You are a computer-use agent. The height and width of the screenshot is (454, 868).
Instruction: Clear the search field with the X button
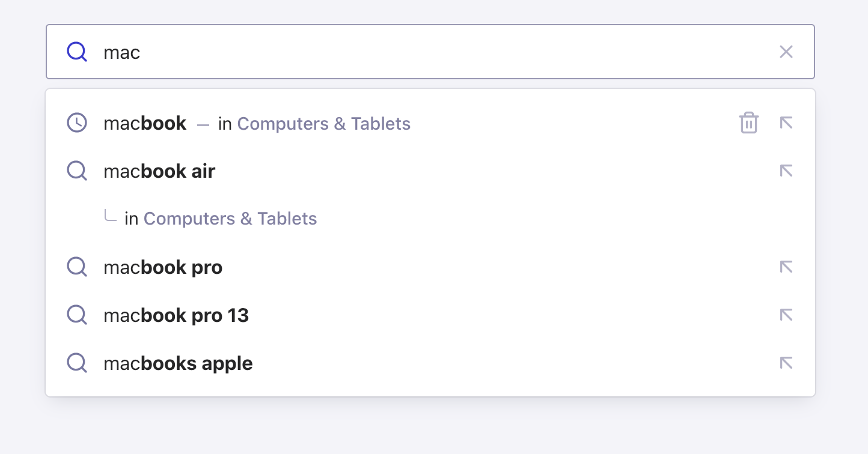[786, 52]
